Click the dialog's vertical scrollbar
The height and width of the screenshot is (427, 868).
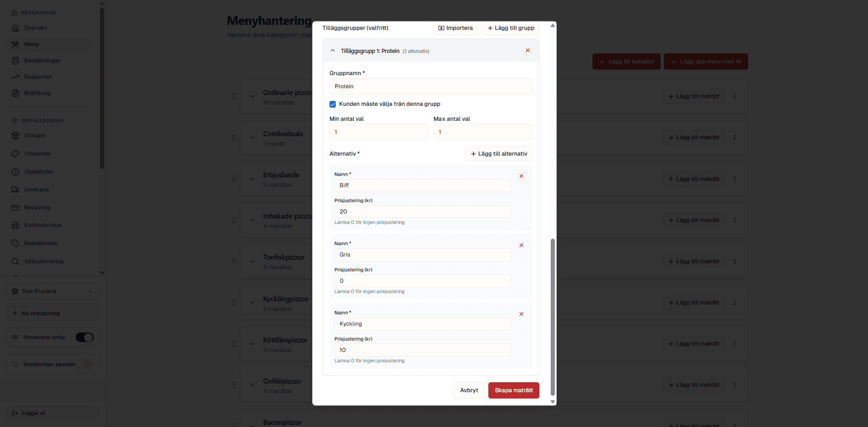553,317
